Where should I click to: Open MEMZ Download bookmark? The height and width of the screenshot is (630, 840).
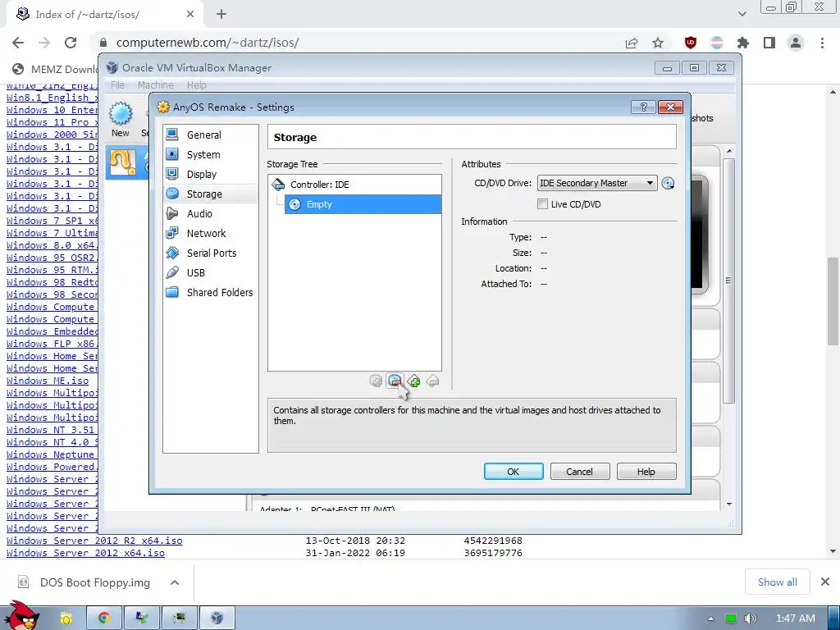56,69
